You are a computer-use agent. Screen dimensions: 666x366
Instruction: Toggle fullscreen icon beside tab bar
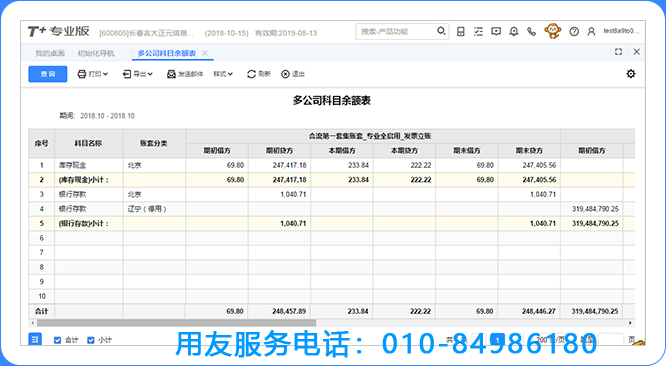[618, 52]
